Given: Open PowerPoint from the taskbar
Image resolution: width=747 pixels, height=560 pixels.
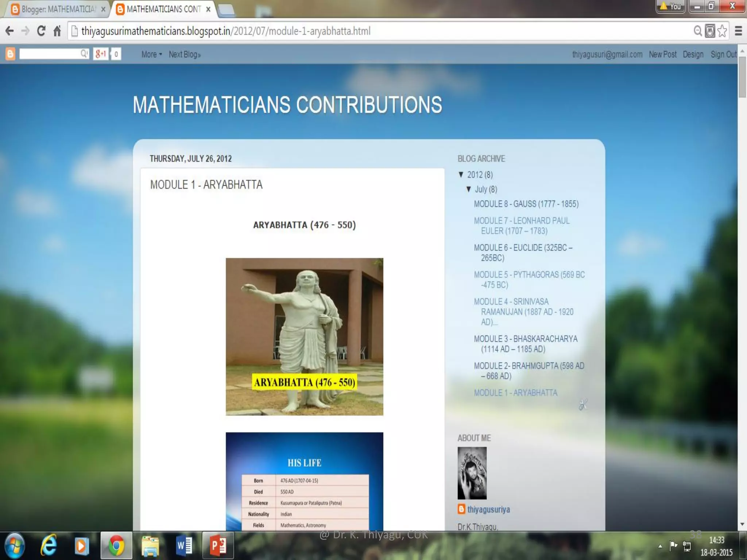Looking at the screenshot, I should coord(218,546).
